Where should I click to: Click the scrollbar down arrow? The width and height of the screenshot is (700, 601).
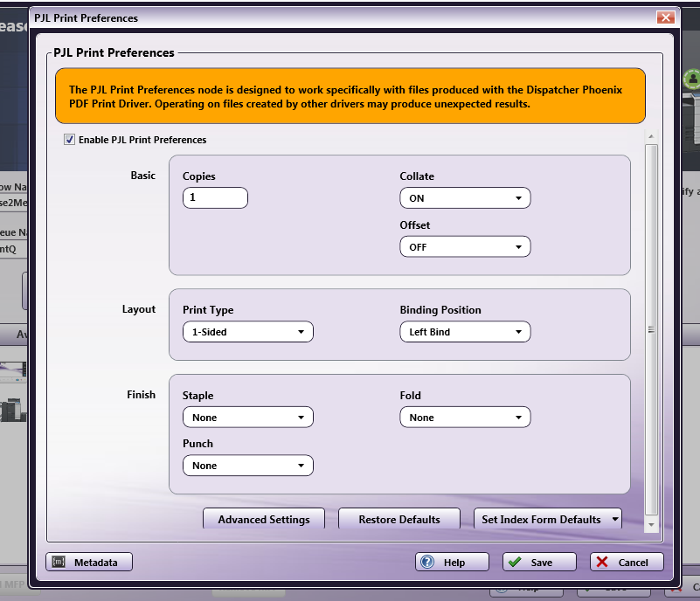pos(651,525)
